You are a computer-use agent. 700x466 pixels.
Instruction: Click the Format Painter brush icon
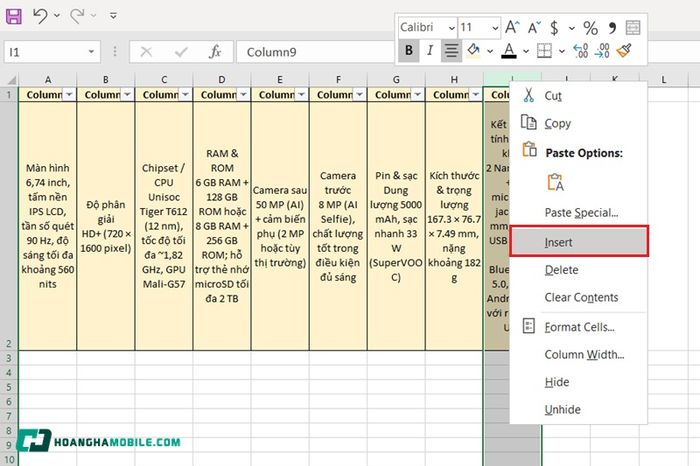(x=624, y=50)
